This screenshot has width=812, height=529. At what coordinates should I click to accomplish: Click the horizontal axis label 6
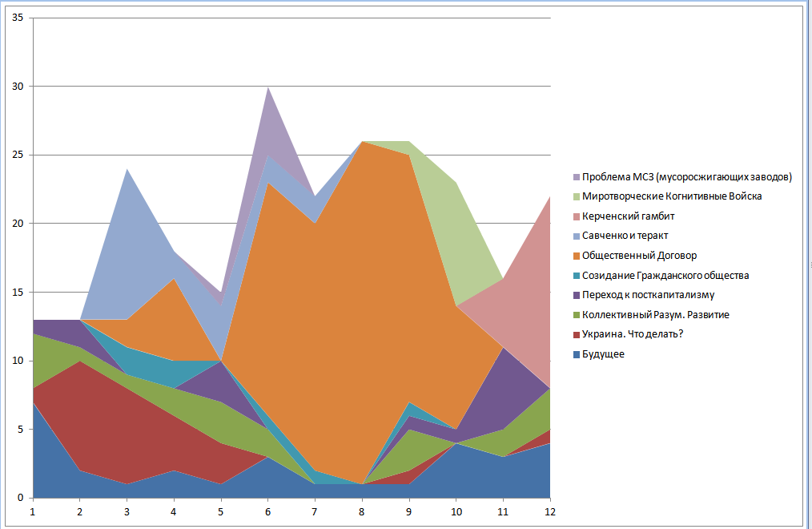[x=270, y=511]
